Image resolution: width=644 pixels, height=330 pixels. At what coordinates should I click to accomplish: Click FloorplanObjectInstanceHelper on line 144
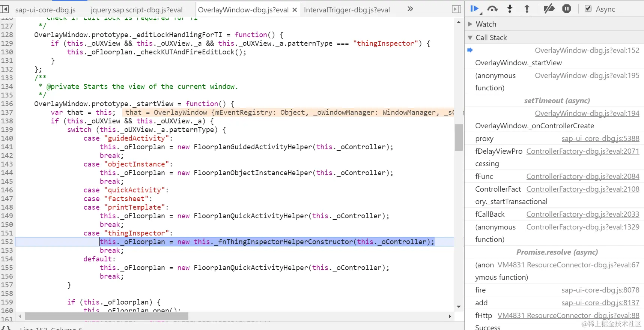pyautogui.click(x=253, y=172)
